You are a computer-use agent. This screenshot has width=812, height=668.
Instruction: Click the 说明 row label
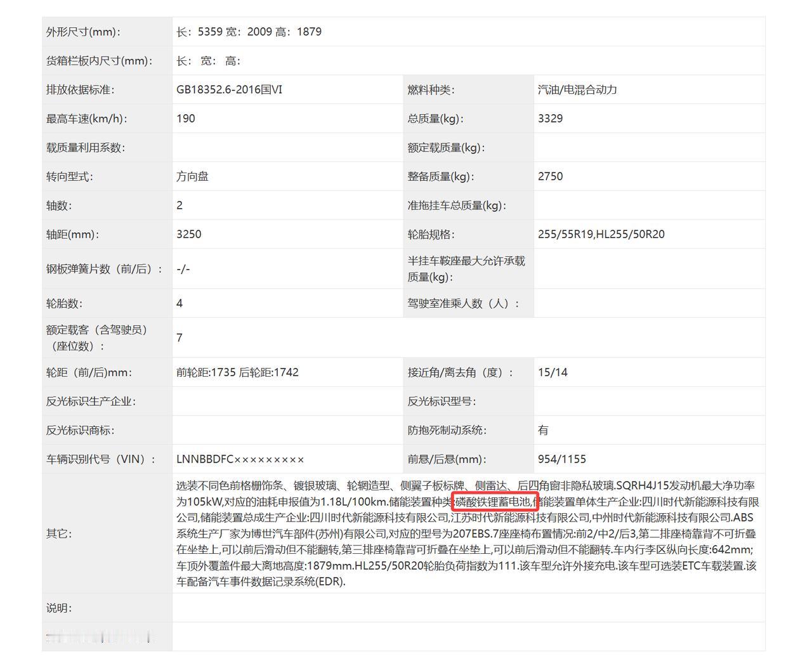(x=59, y=608)
